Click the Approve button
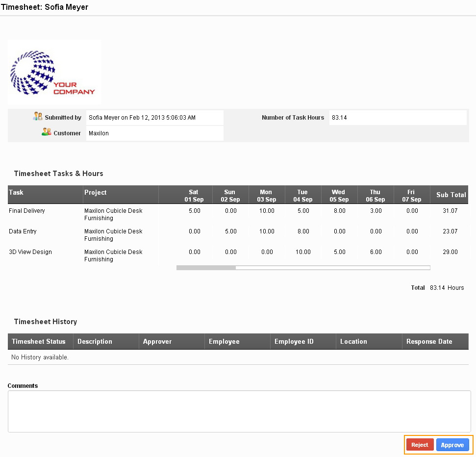 pyautogui.click(x=452, y=445)
